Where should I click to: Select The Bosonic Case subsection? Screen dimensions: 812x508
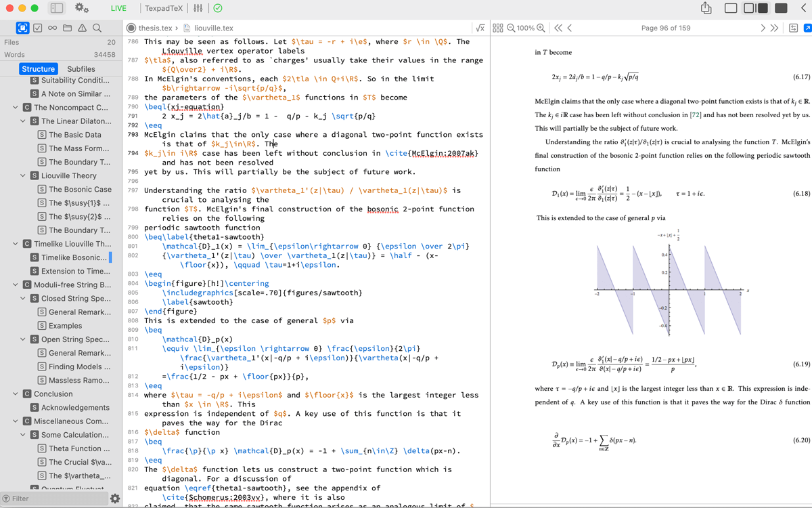74,189
